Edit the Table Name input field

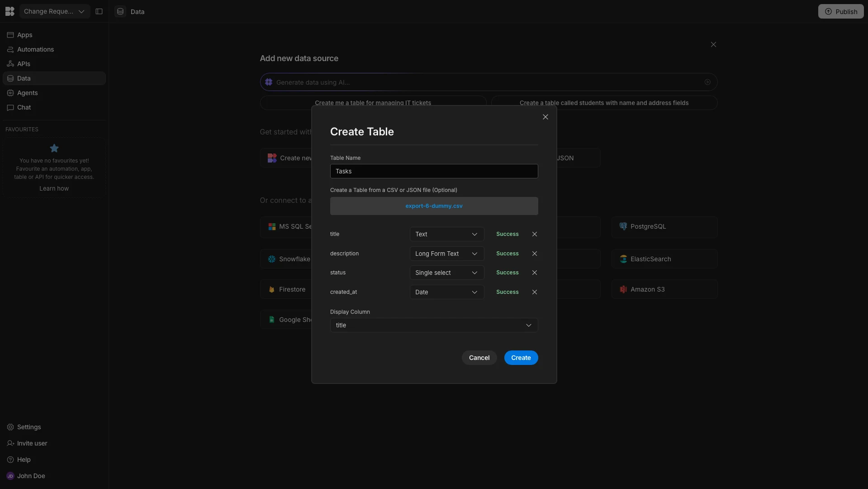(434, 171)
